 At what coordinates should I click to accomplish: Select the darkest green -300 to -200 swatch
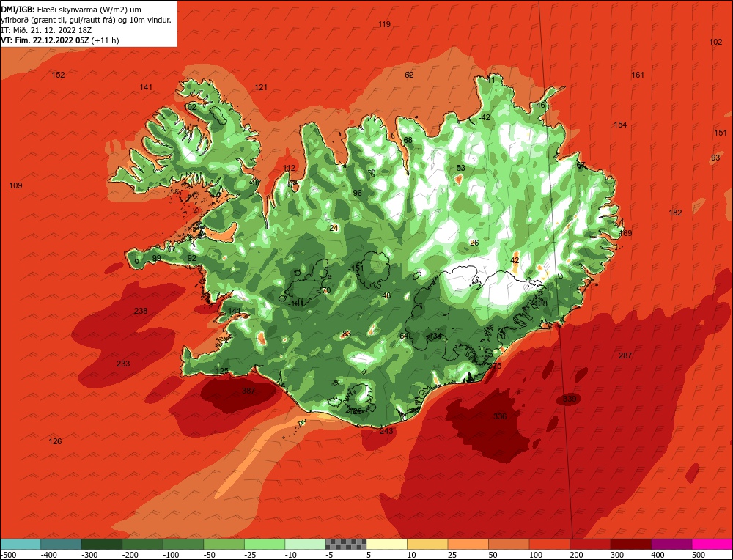click(x=102, y=544)
